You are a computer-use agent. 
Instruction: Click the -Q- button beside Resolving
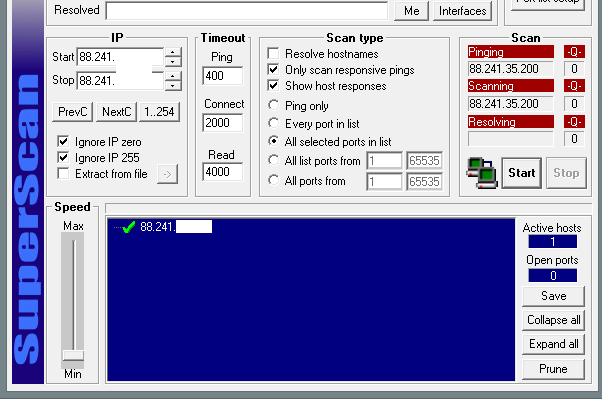tap(574, 122)
